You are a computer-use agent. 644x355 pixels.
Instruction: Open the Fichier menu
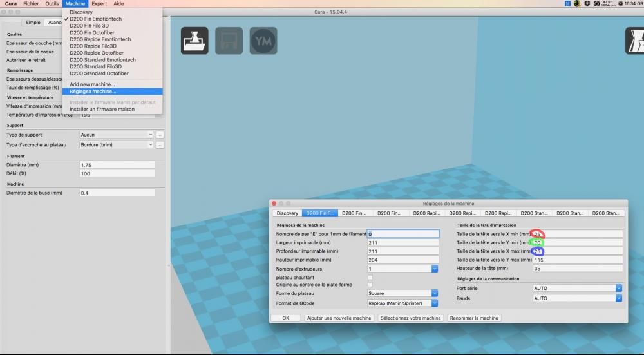coord(31,3)
